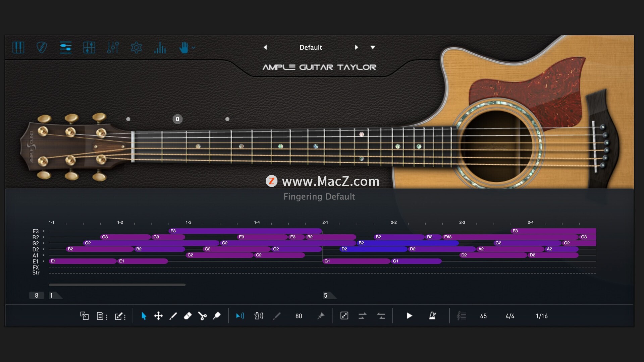
Task: Click the 2-2 beat ruler label
Action: (x=394, y=222)
